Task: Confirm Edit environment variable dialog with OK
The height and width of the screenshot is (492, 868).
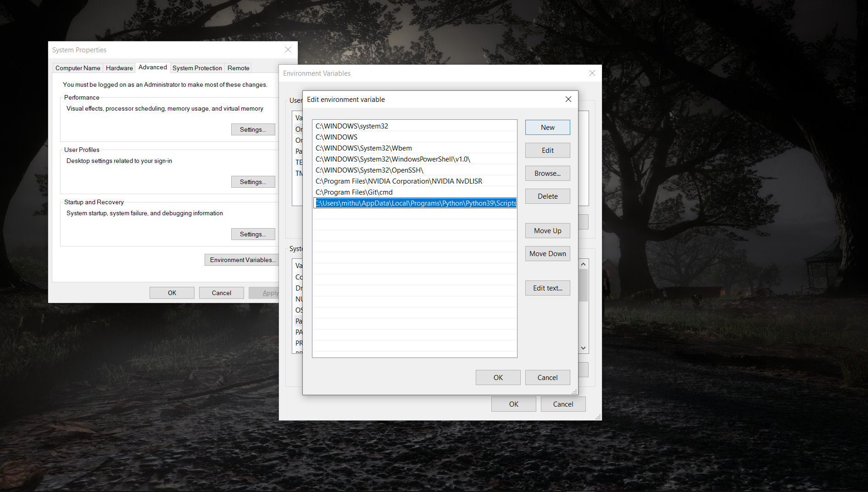Action: 498,378
